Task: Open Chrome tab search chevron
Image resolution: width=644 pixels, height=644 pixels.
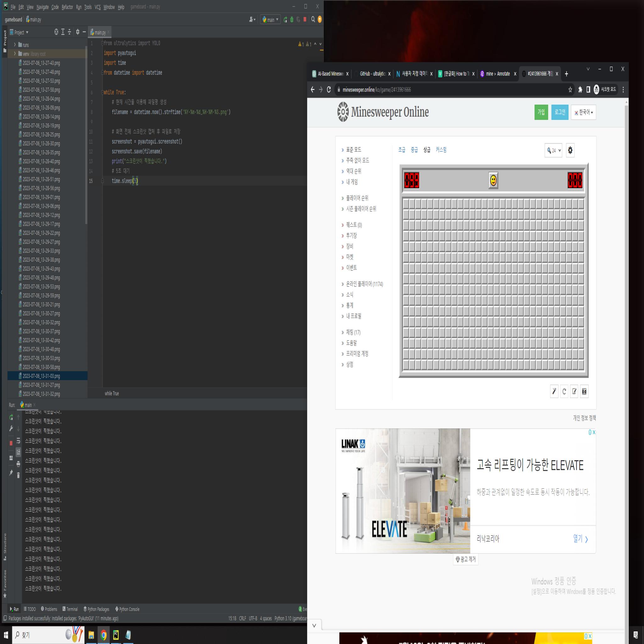Action: point(588,69)
